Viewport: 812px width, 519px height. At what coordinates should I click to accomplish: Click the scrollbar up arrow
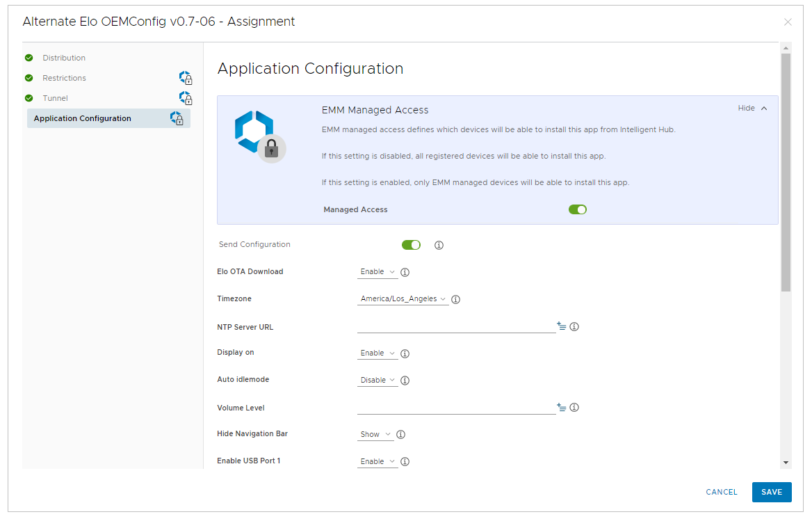[x=786, y=48]
